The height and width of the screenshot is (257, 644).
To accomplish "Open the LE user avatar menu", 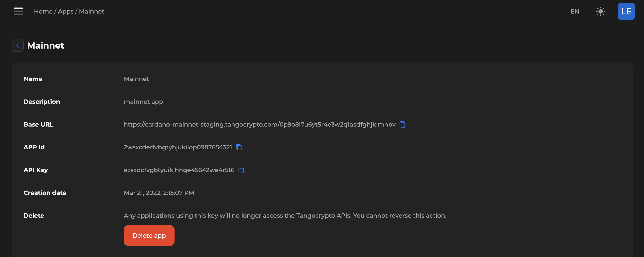I will click(626, 11).
